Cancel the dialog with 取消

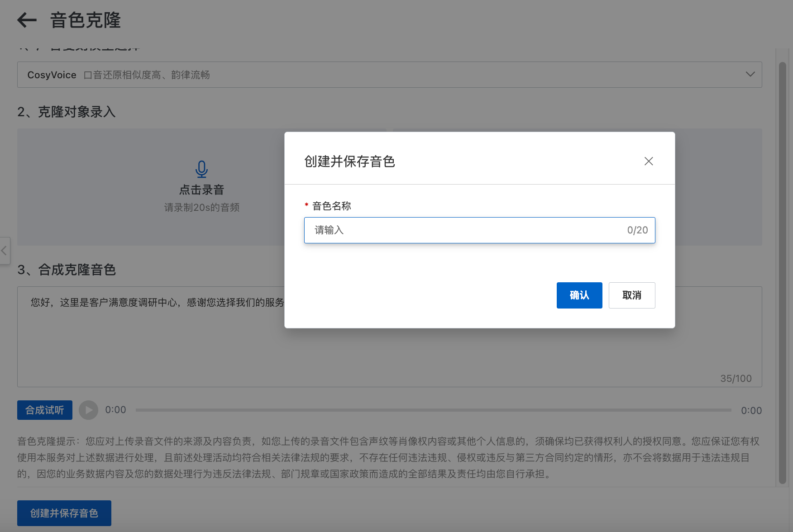pos(632,295)
